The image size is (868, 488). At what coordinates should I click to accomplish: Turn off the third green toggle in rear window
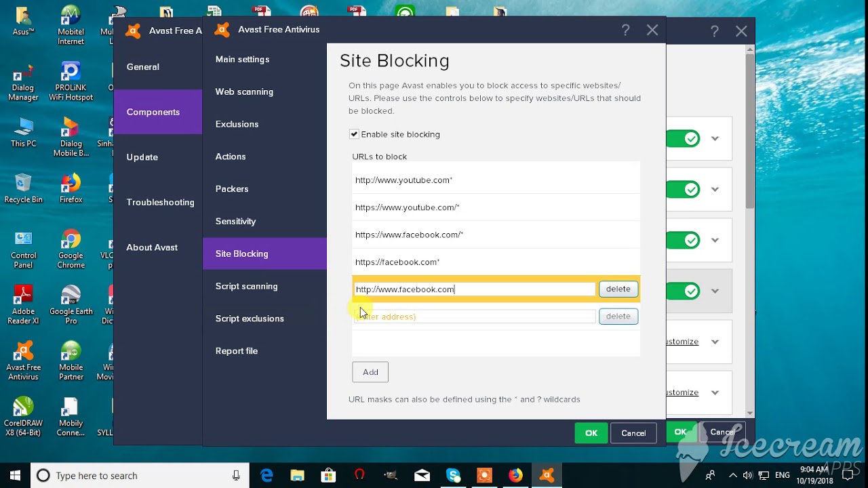click(x=683, y=240)
